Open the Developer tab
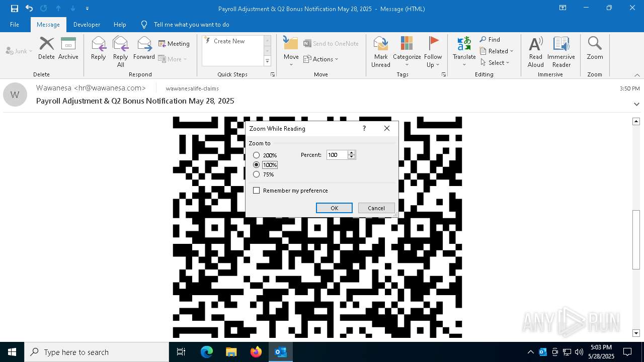The height and width of the screenshot is (362, 644). tap(87, 25)
